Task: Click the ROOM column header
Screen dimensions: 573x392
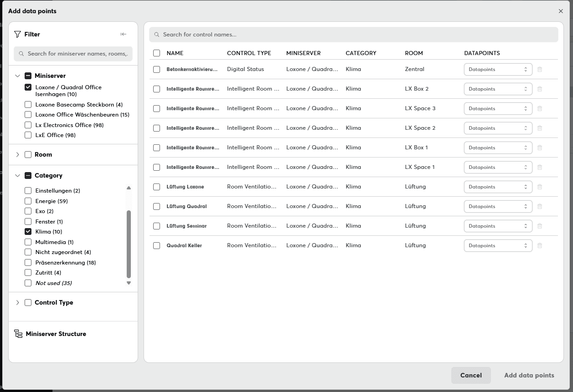Action: [414, 53]
